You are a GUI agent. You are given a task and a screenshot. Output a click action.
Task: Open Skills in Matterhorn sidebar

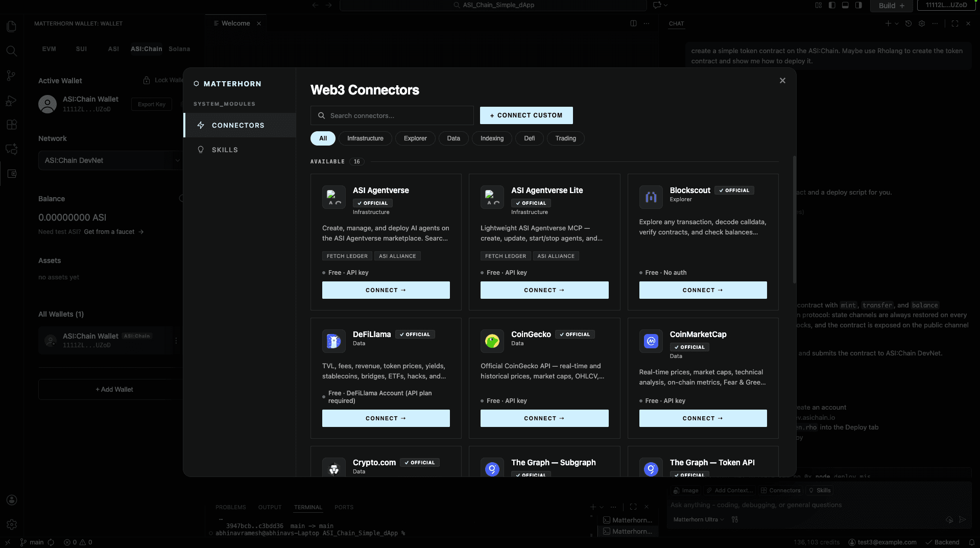coord(240,150)
